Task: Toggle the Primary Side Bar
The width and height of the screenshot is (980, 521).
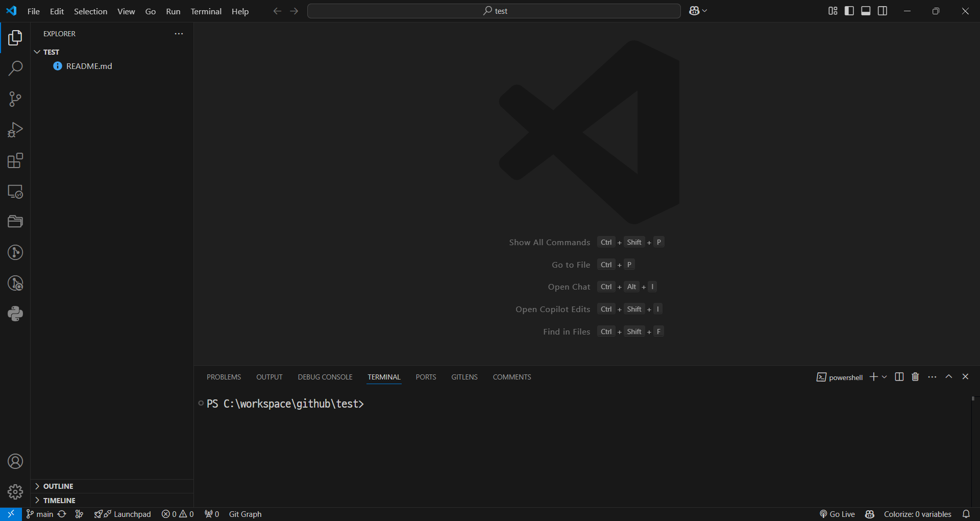Action: coord(849,11)
